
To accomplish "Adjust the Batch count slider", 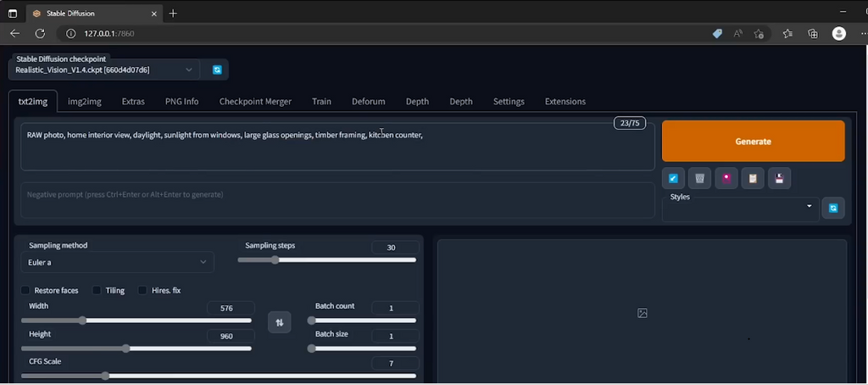I will (362, 321).
